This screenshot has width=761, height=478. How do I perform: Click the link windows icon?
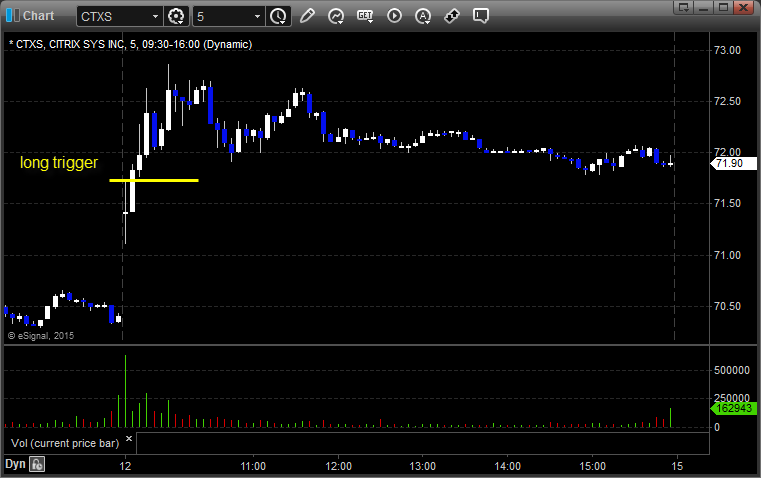452,16
